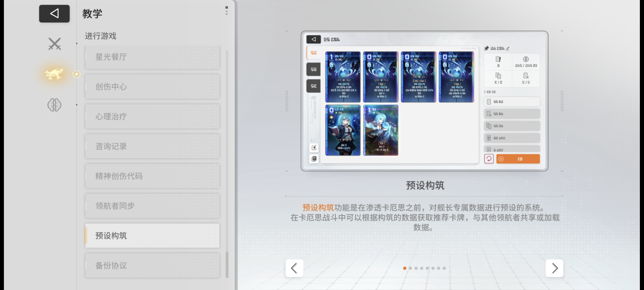Open the vertical dots menu beside 教学
The height and width of the screenshot is (290, 644).
pyautogui.click(x=227, y=11)
